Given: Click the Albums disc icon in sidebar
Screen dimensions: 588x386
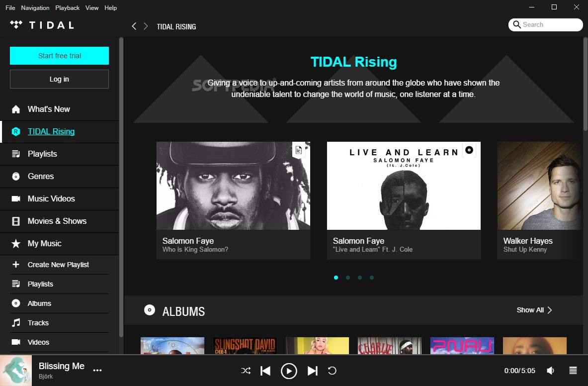Looking at the screenshot, I should click(16, 303).
